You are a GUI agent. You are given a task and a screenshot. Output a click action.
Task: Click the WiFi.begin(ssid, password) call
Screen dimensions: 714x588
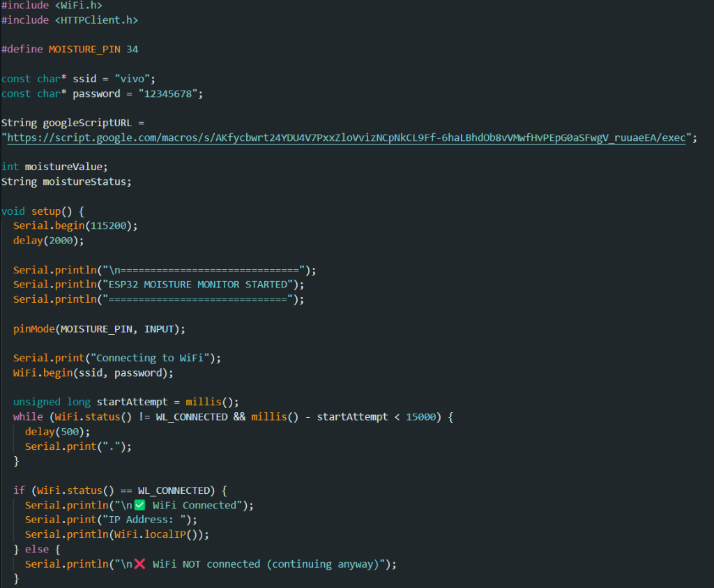tap(93, 372)
